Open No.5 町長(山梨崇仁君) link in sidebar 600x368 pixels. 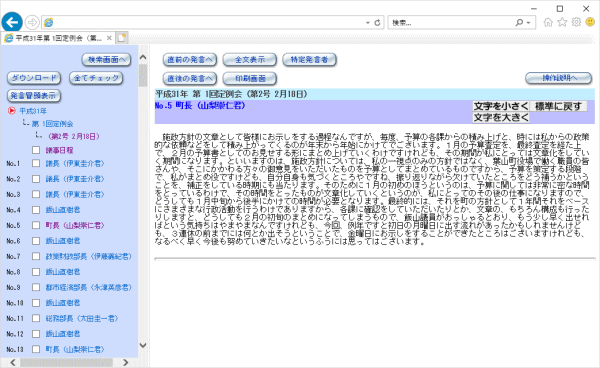click(x=75, y=225)
